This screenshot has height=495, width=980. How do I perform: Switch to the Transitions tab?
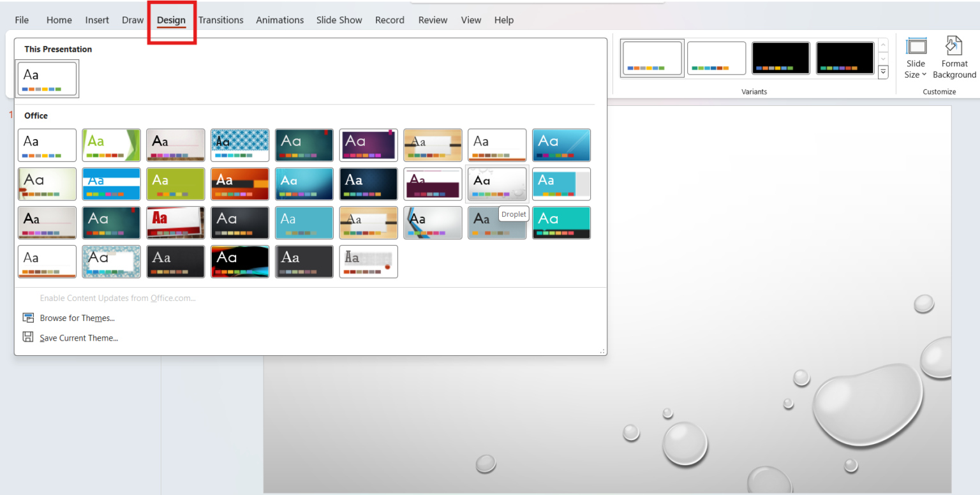pyautogui.click(x=221, y=20)
